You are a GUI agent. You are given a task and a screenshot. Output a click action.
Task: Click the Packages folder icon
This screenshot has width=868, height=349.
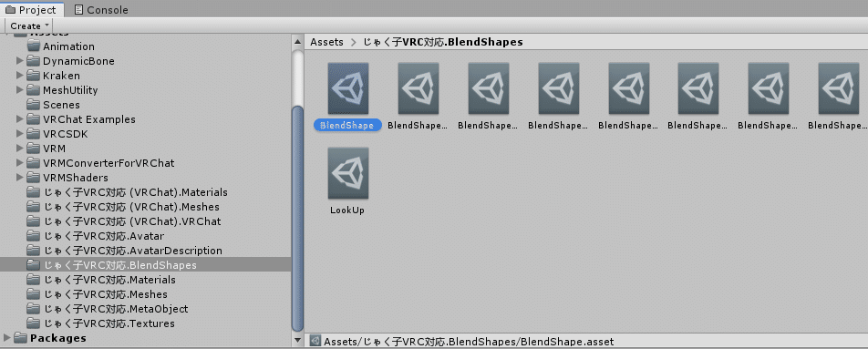(x=20, y=337)
